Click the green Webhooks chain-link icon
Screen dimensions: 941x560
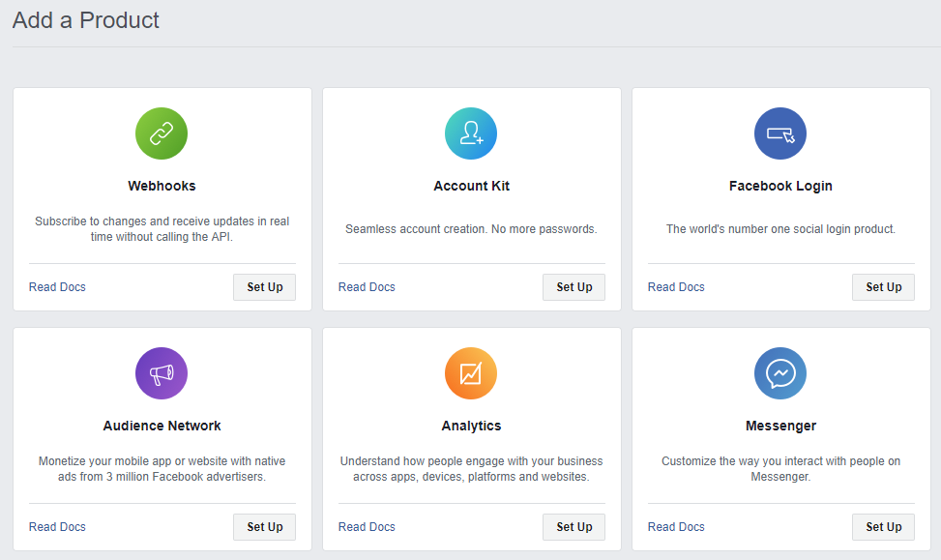point(162,133)
